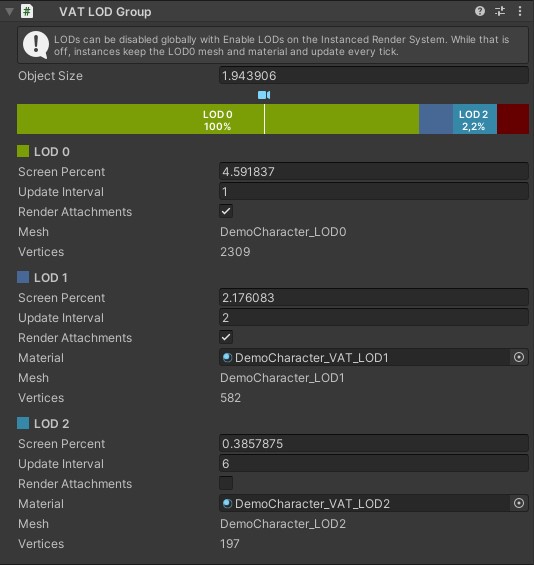
Task: Open object picker for DemoCharacter_VAT_LOD2 material
Action: pos(519,503)
